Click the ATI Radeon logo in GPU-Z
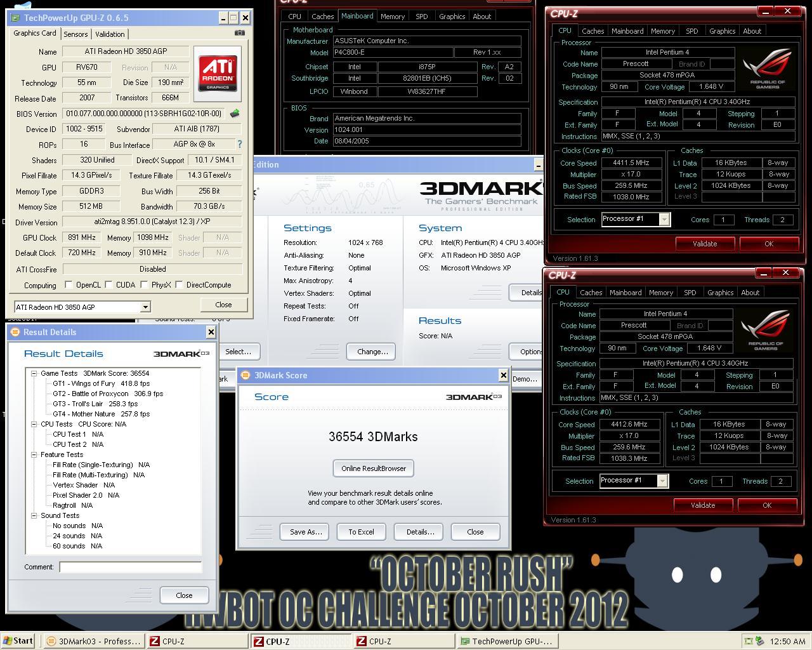This screenshot has width=812, height=650. click(x=218, y=74)
